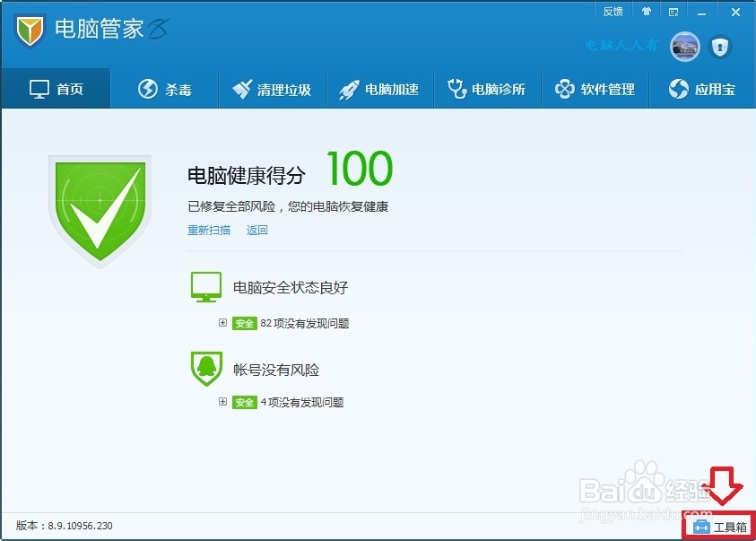Open the 应用宝 app store tab
The width and height of the screenshot is (756, 541).
(x=702, y=89)
